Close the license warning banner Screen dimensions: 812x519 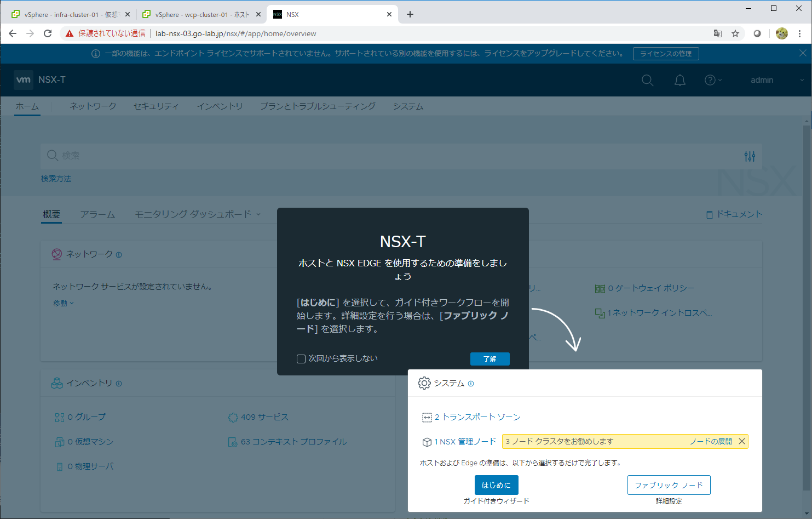click(803, 53)
